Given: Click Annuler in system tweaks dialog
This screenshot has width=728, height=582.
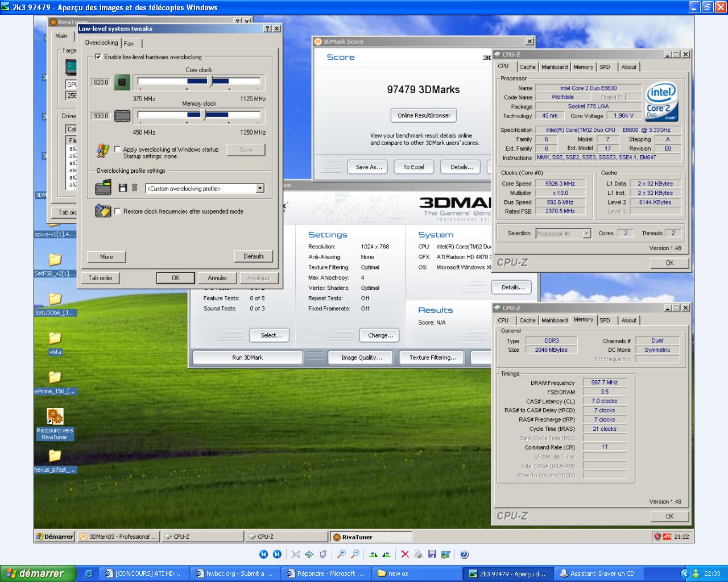Looking at the screenshot, I should click(217, 278).
